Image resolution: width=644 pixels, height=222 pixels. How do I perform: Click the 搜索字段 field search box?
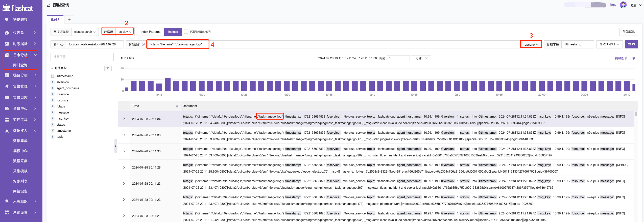82,57
